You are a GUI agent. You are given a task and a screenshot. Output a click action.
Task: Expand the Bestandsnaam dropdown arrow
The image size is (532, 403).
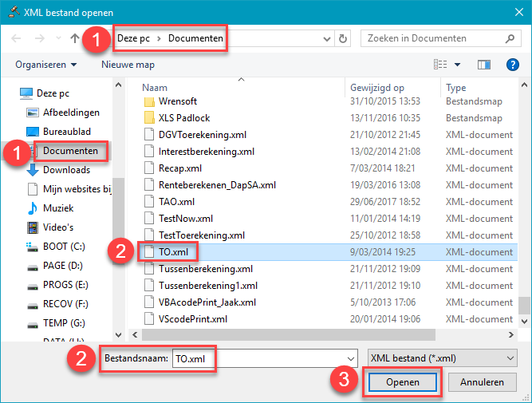pyautogui.click(x=351, y=358)
